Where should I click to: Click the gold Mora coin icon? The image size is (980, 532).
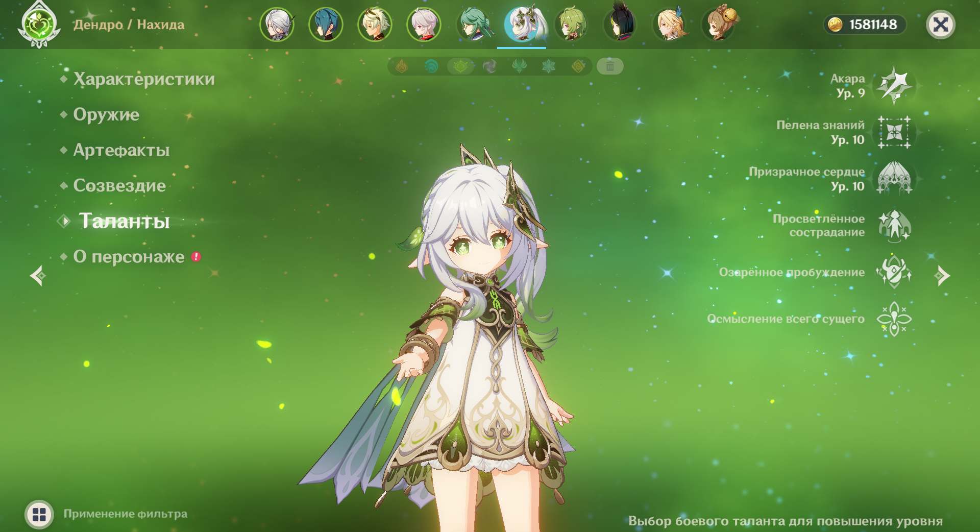point(835,25)
